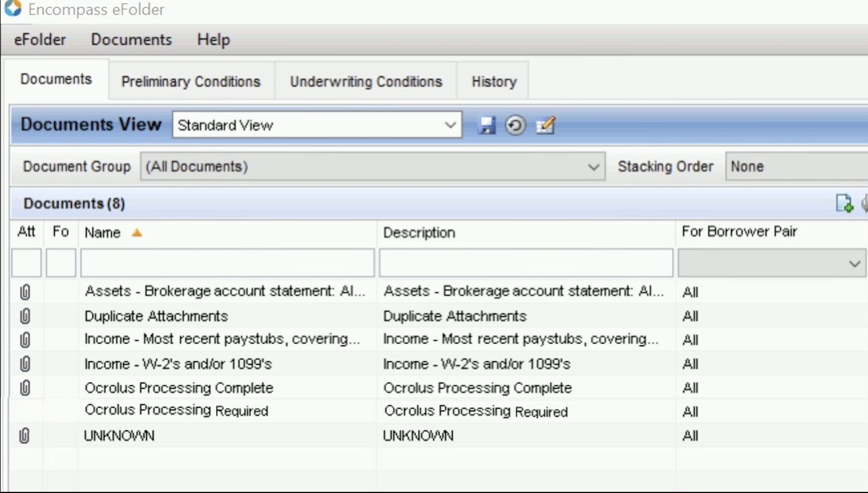The width and height of the screenshot is (868, 493).
Task: Click paperclip for Duplicate Attachments row
Action: coord(25,316)
